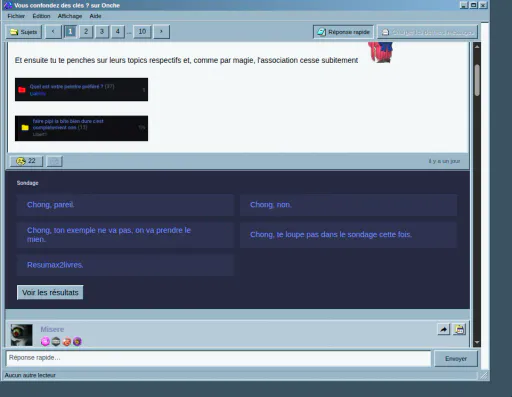512x397 pixels.
Task: Go back to the Sujets list
Action: click(x=24, y=32)
